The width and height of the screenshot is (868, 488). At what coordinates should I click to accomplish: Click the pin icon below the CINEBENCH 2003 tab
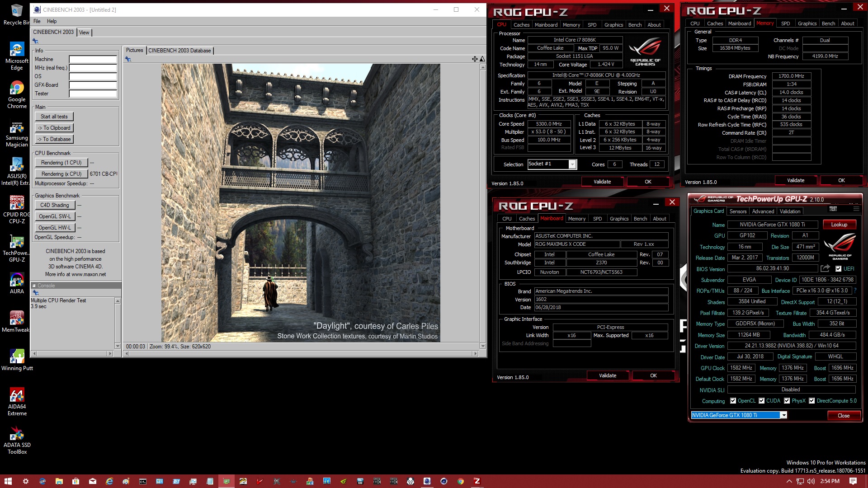click(x=35, y=41)
